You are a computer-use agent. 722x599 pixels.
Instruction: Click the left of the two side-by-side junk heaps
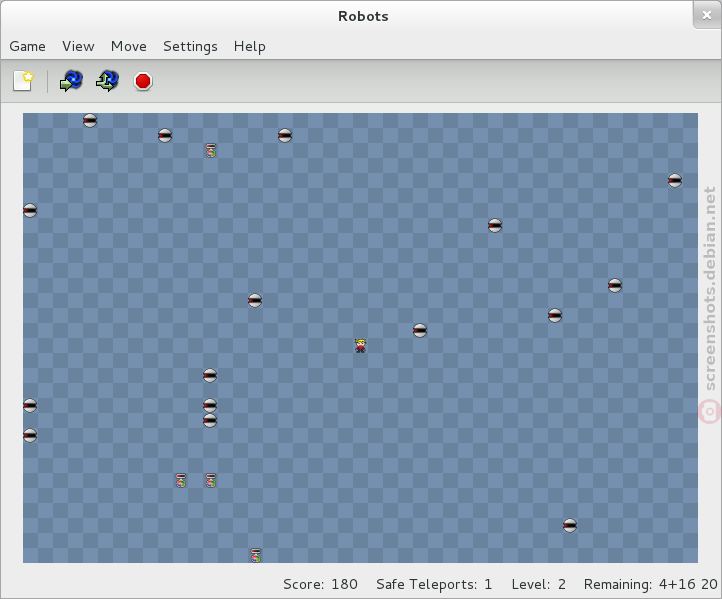(x=181, y=480)
